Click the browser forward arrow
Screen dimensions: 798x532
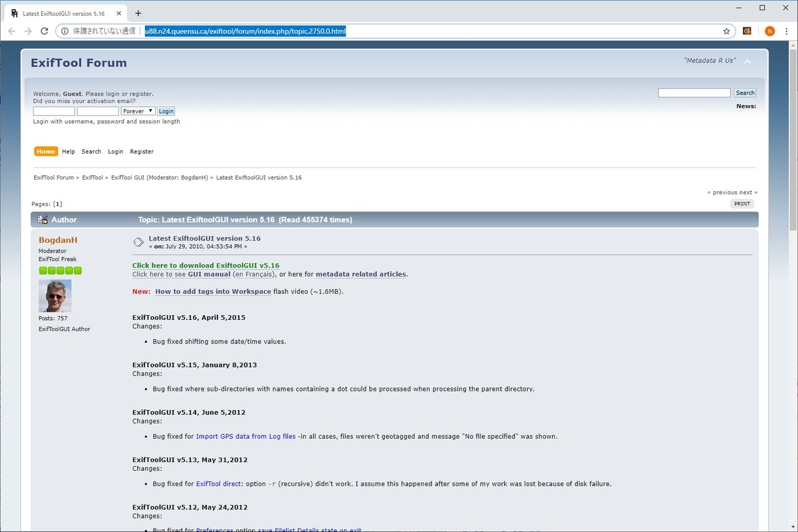[x=28, y=31]
